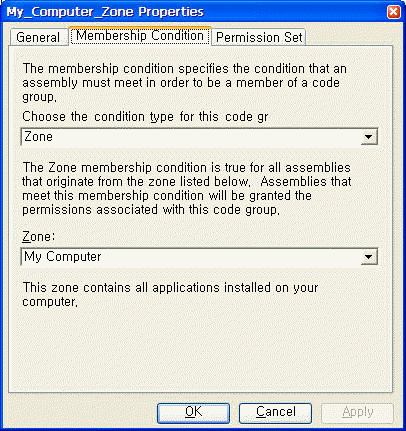Click the My Computer combo box field
The height and width of the screenshot is (431, 406).
point(199,257)
